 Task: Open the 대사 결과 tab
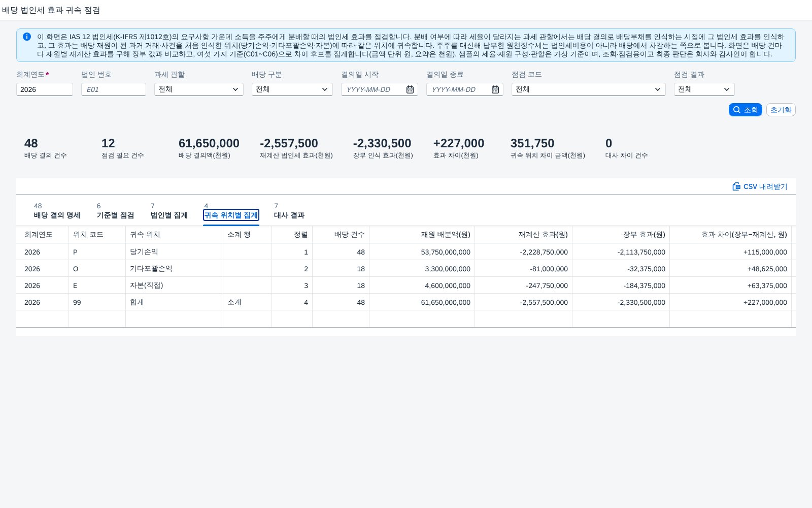(x=289, y=215)
